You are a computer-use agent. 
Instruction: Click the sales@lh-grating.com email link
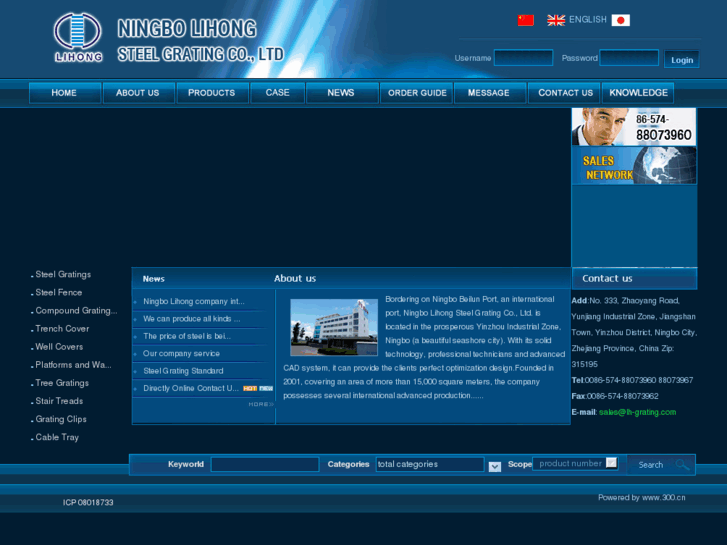coord(637,412)
